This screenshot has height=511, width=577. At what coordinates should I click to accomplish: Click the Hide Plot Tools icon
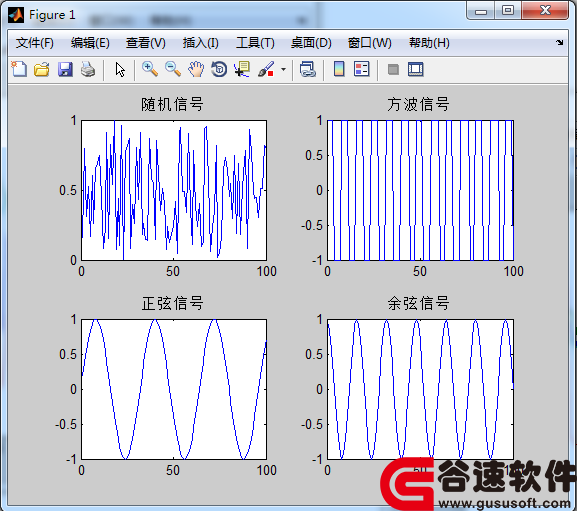[393, 69]
